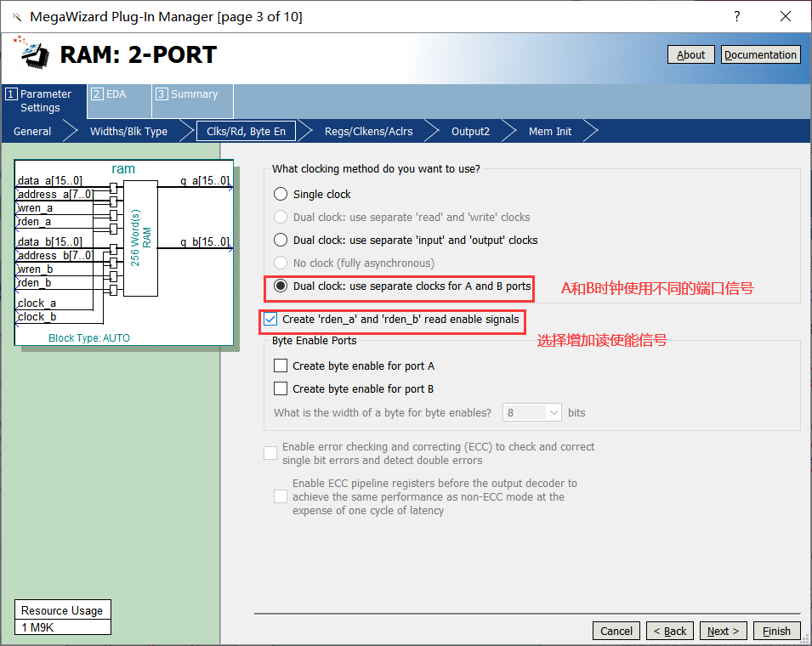The width and height of the screenshot is (812, 646).
Task: Go to the Widths/Blk Type step
Action: pyautogui.click(x=128, y=131)
